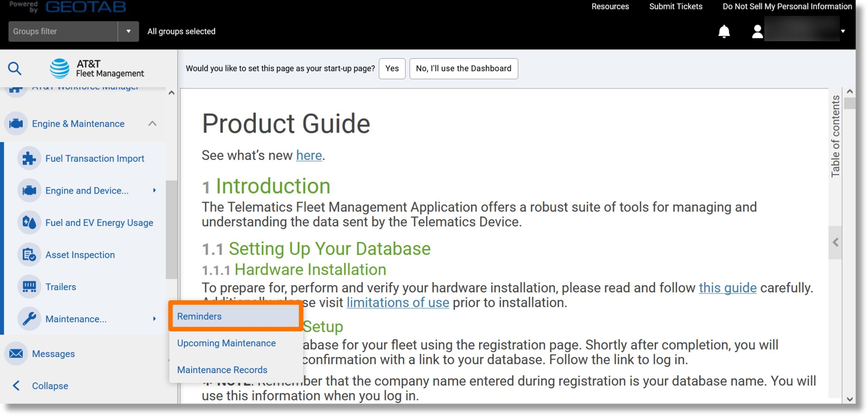Select Reminders from the Maintenance submenu

click(235, 316)
